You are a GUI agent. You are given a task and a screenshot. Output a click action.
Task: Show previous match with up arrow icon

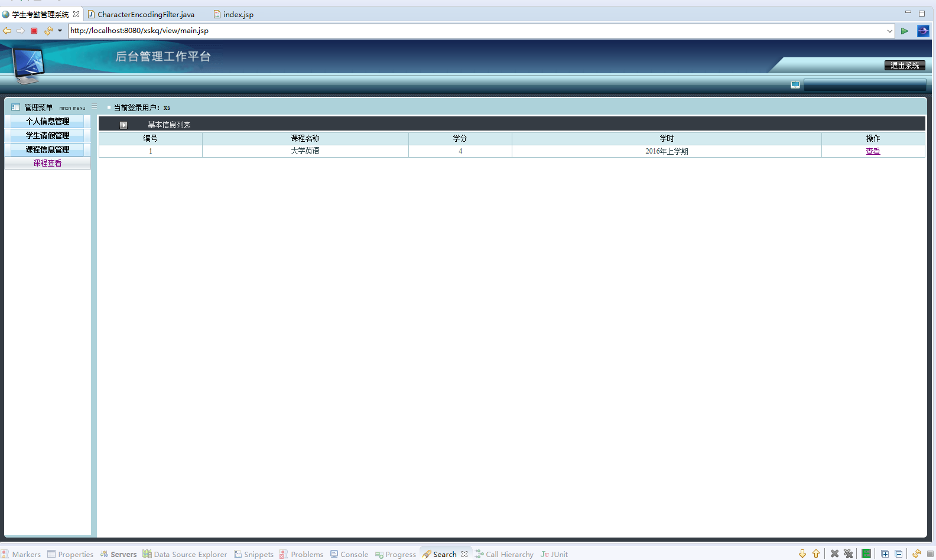point(816,554)
